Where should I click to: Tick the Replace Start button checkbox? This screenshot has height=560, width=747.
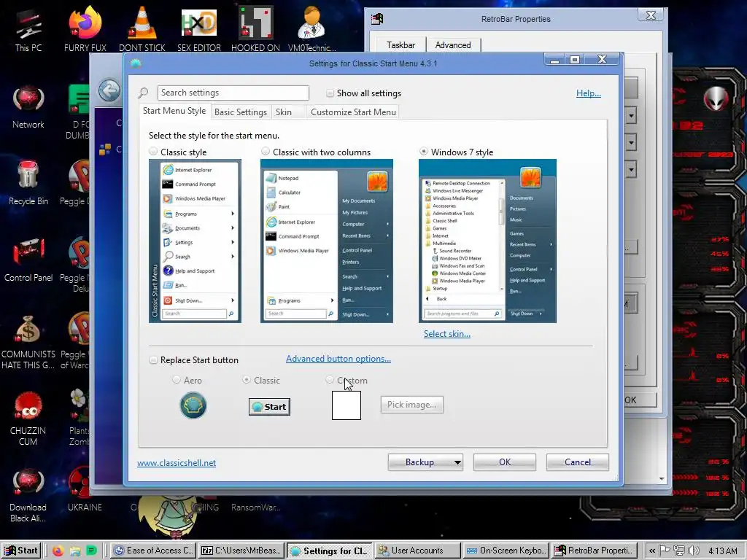[153, 360]
